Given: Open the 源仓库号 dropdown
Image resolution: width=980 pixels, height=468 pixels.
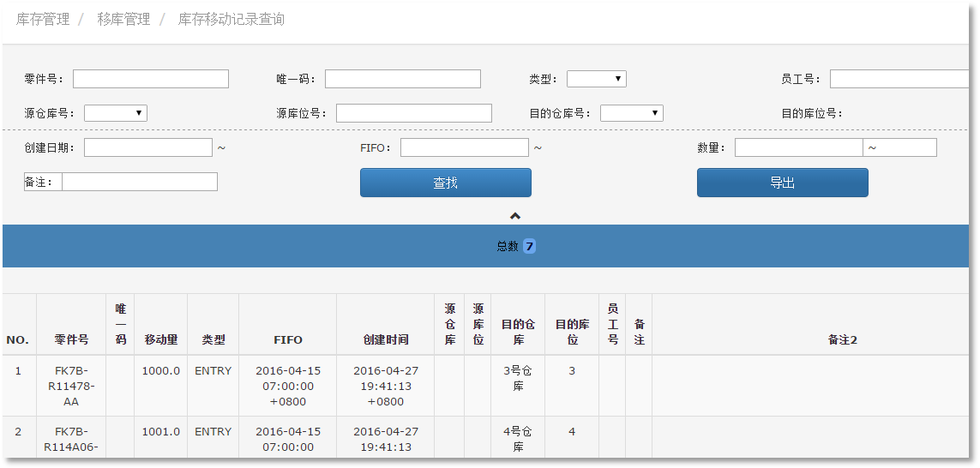Looking at the screenshot, I should [x=116, y=113].
